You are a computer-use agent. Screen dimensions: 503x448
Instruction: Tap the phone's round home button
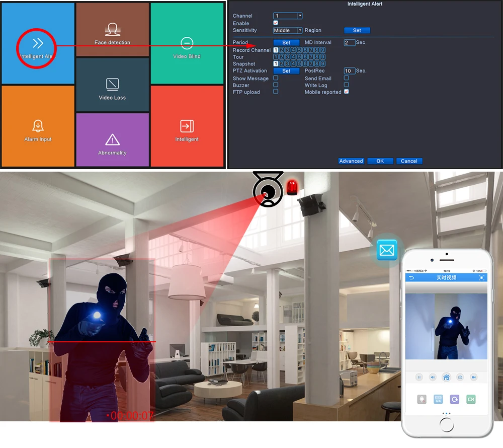coord(447,425)
